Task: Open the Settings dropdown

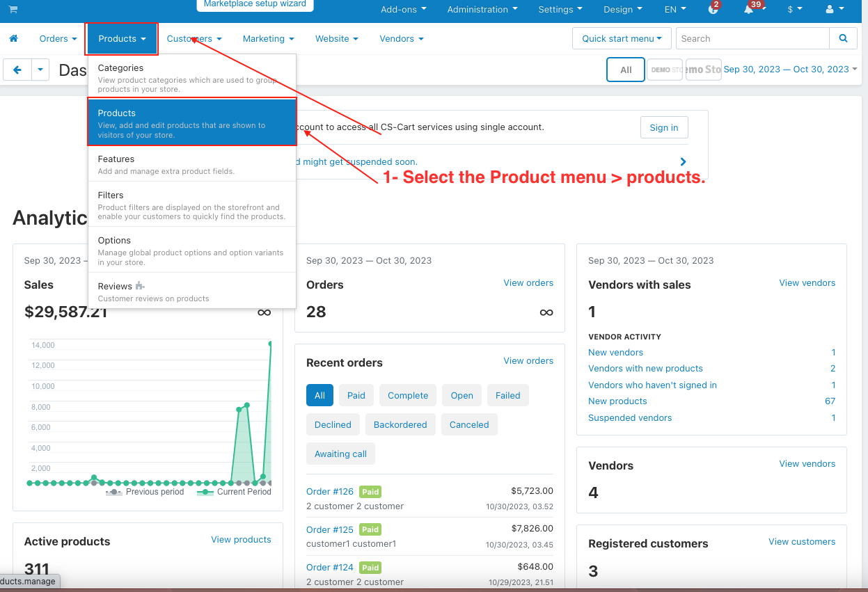Action: coord(560,10)
